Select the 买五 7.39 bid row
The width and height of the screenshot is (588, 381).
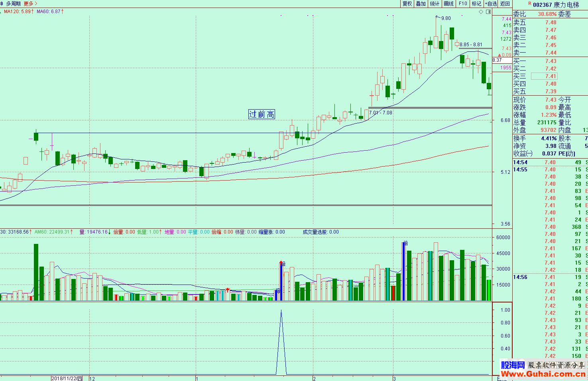(550, 91)
